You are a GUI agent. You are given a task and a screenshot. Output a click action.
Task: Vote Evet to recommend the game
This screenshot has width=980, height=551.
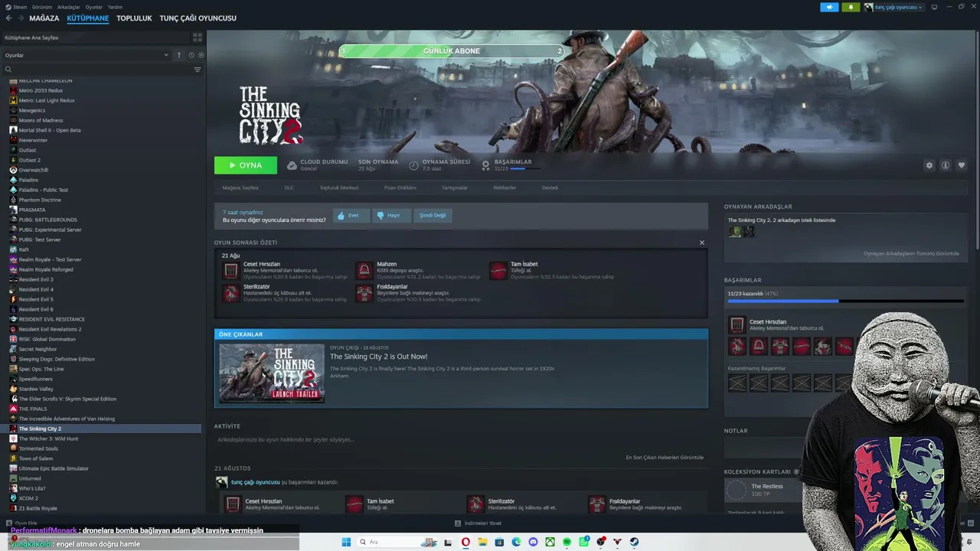tap(351, 215)
